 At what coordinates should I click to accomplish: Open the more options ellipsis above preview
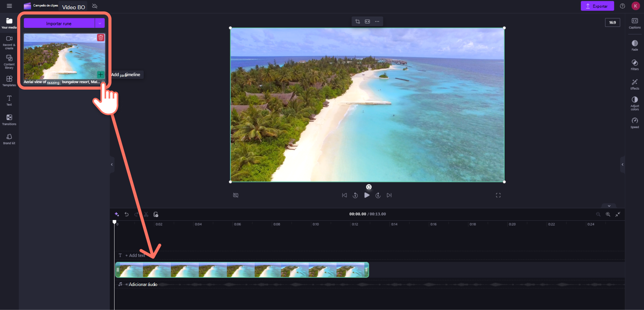click(377, 21)
